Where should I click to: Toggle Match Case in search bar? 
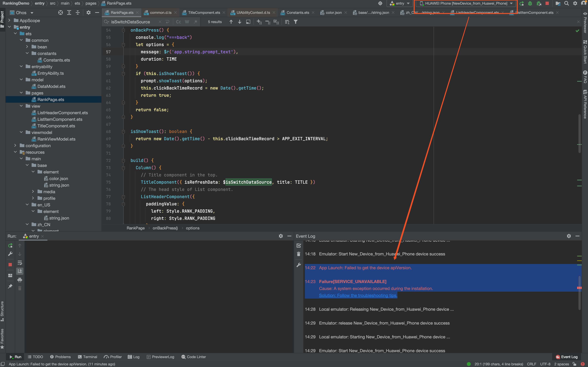pos(178,22)
